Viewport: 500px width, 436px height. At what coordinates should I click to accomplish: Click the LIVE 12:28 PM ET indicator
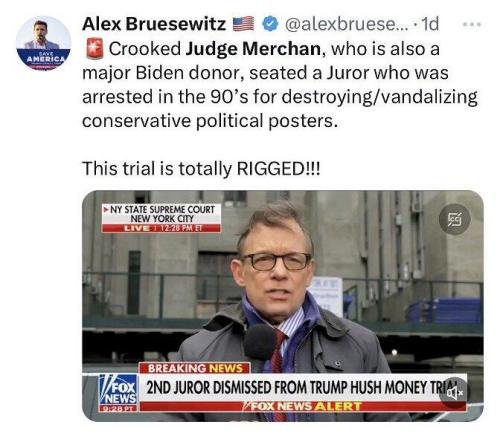tap(161, 228)
